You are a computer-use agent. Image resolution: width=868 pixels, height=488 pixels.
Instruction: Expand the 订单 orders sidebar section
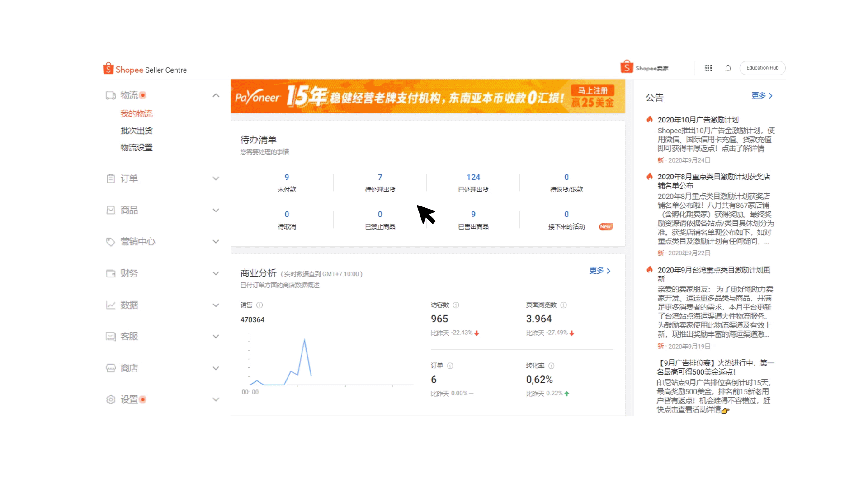tap(162, 178)
